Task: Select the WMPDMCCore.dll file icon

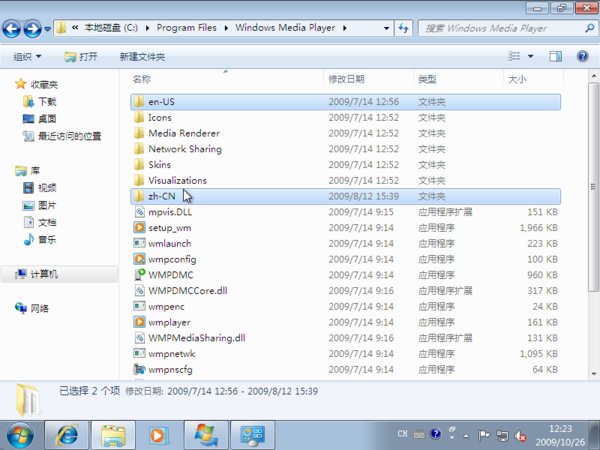Action: click(x=139, y=290)
